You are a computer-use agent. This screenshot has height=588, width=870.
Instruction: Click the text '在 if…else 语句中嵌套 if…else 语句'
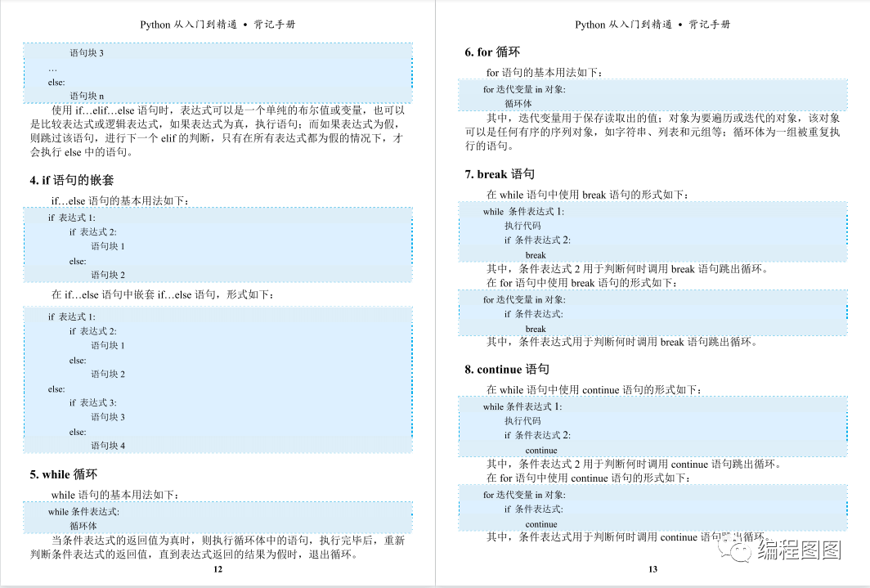[134, 294]
